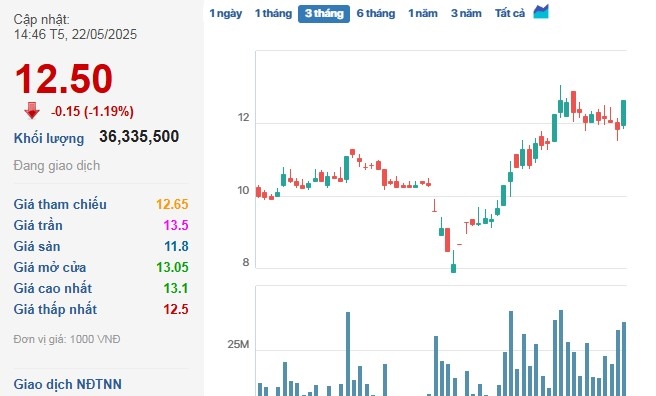The width and height of the screenshot is (656, 396).
Task: Click the Khối lượng volume value 36,335,500
Action: [x=139, y=137]
